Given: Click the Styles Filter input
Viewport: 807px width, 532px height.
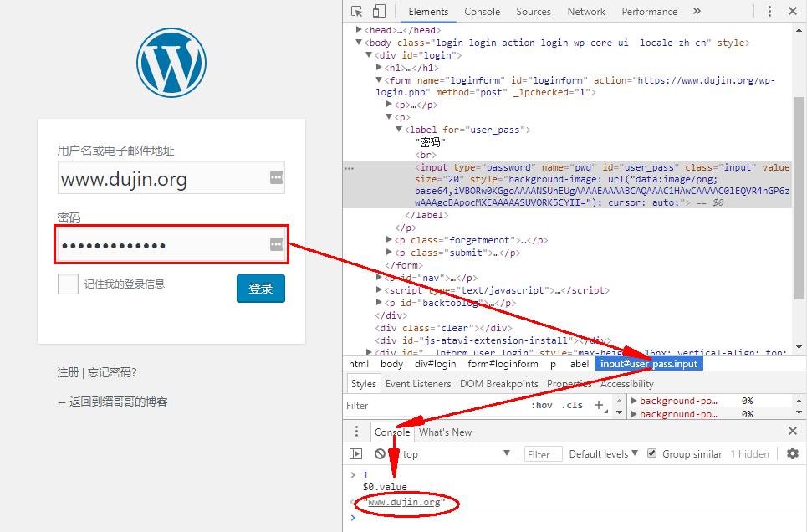Looking at the screenshot, I should [435, 406].
